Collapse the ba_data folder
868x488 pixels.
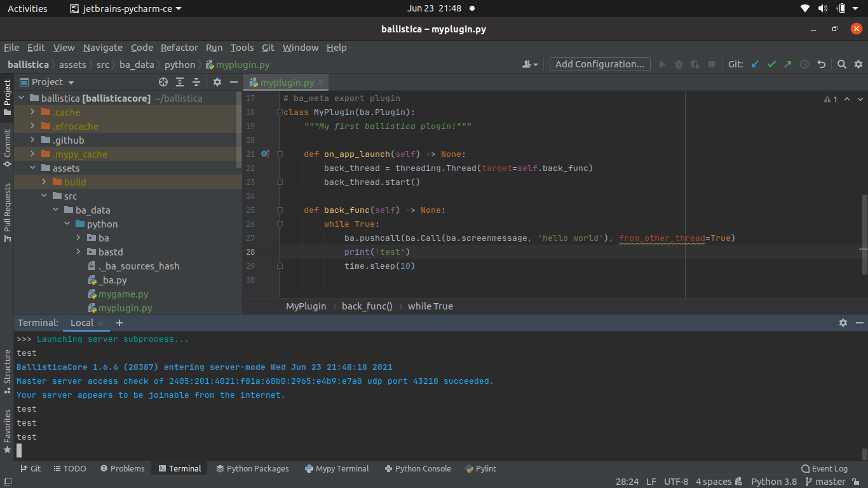coord(55,210)
